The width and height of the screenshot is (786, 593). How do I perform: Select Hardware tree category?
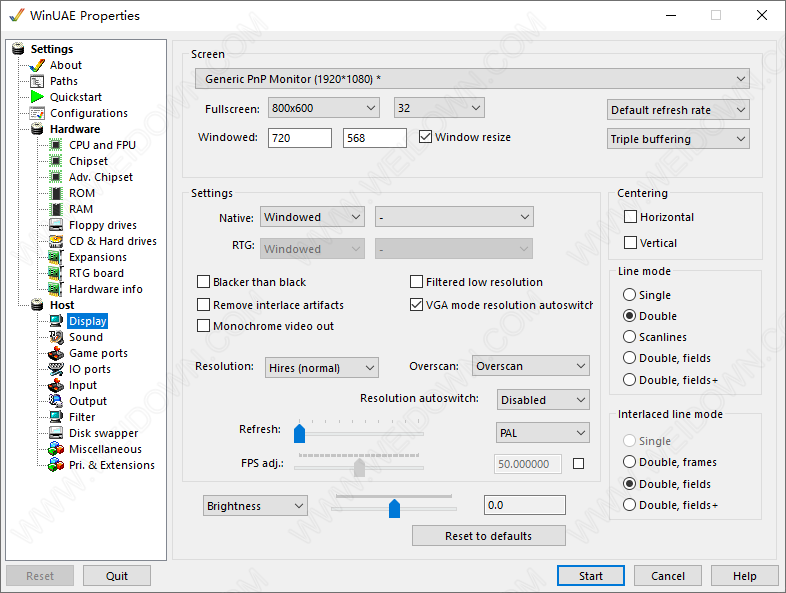point(75,129)
